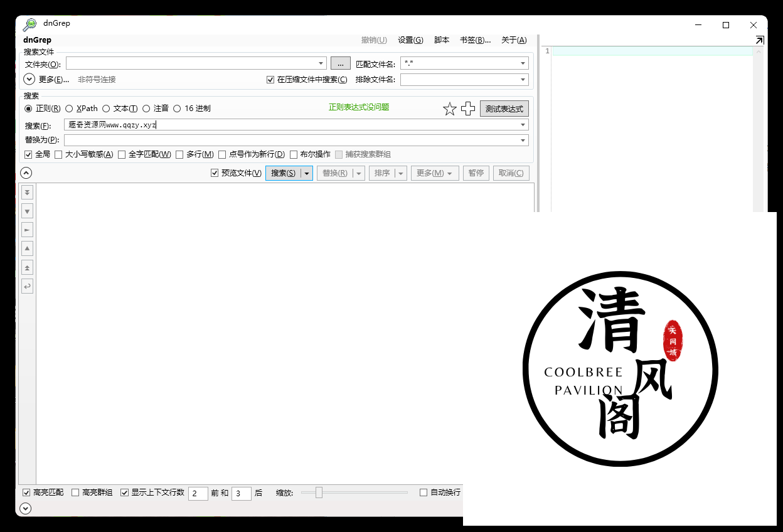
Task: Click into the 替换为 replacement field
Action: 296,141
